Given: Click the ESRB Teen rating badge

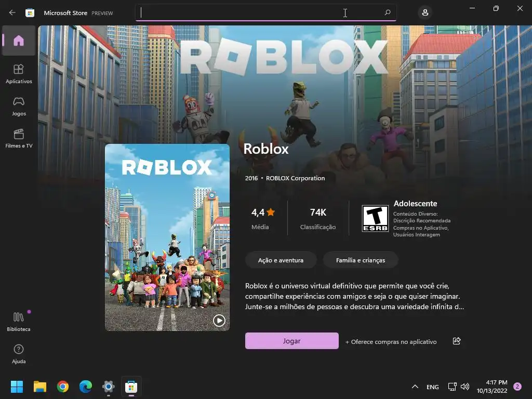Looking at the screenshot, I should pos(375,219).
